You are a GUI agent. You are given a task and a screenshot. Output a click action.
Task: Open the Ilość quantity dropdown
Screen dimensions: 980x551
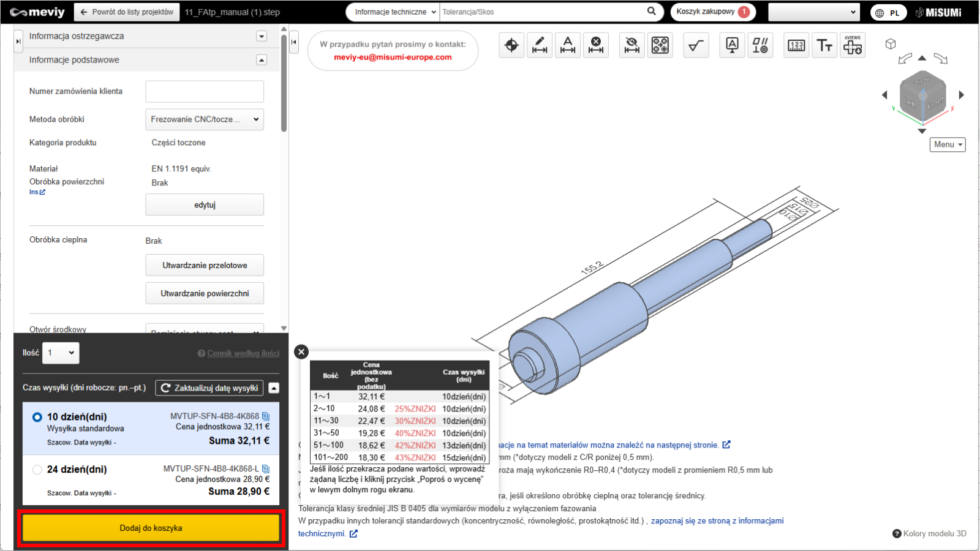click(x=61, y=353)
